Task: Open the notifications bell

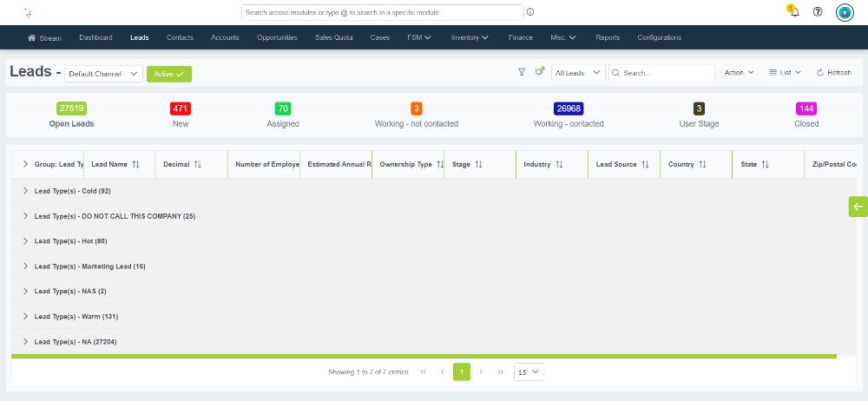Action: [x=794, y=12]
